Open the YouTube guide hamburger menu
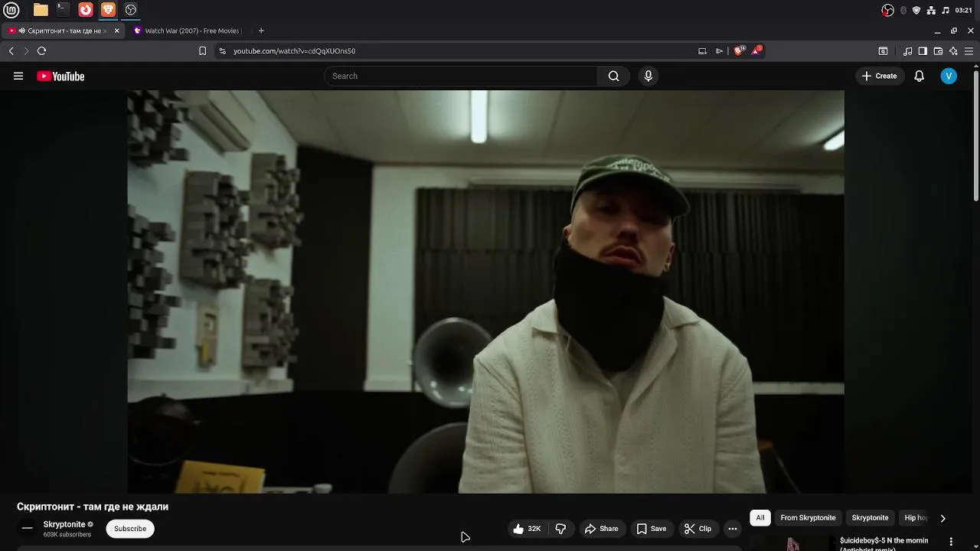The width and height of the screenshot is (980, 551). (18, 76)
